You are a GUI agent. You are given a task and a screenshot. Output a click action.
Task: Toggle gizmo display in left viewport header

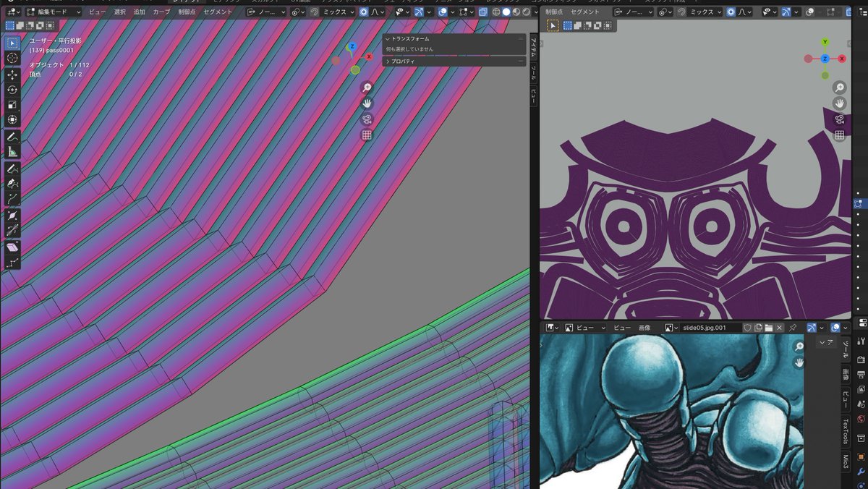coord(419,12)
